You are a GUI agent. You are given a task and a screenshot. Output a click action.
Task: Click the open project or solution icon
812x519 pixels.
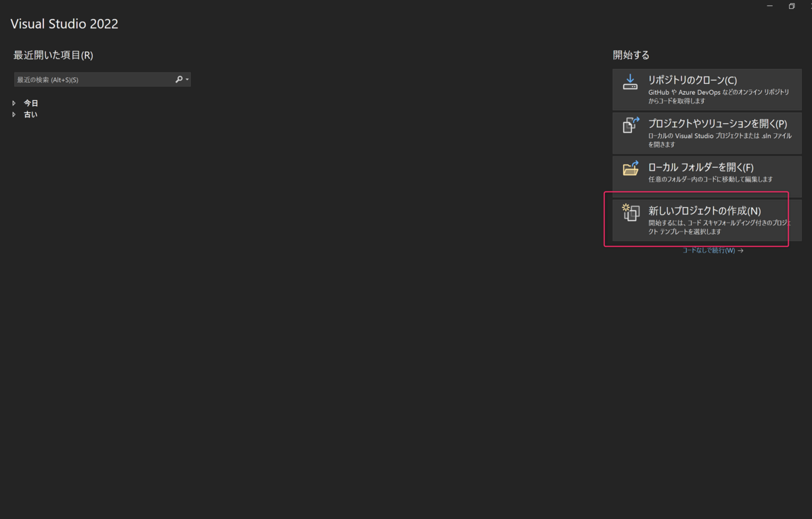coord(631,125)
